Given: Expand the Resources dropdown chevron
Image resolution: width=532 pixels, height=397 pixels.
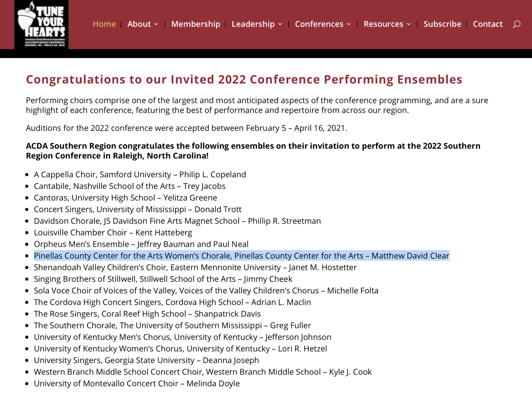Looking at the screenshot, I should coord(409,24).
